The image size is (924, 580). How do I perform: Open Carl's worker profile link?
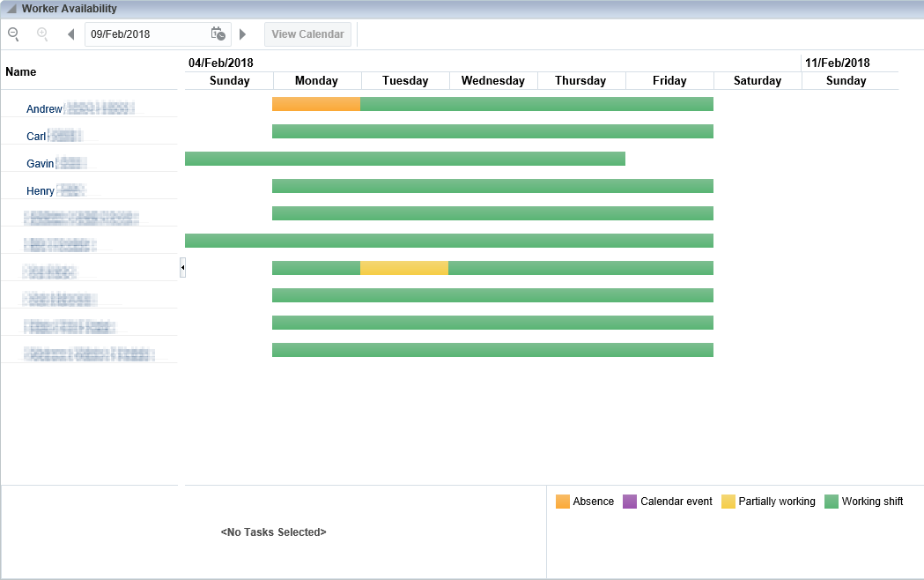click(36, 136)
